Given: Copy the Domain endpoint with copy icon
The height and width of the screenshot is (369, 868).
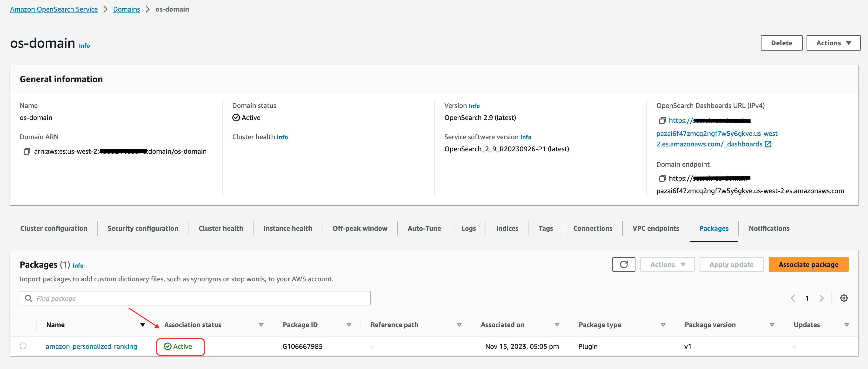Looking at the screenshot, I should pyautogui.click(x=662, y=178).
